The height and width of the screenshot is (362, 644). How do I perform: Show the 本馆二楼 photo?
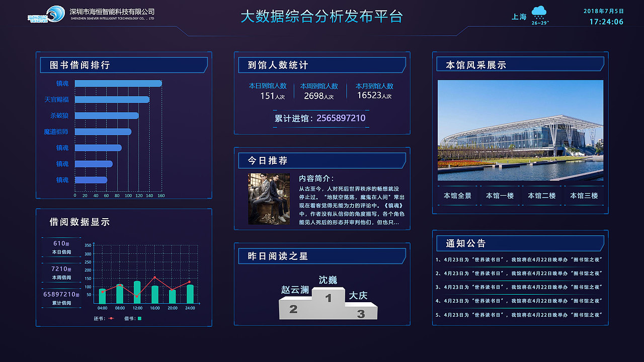(542, 196)
